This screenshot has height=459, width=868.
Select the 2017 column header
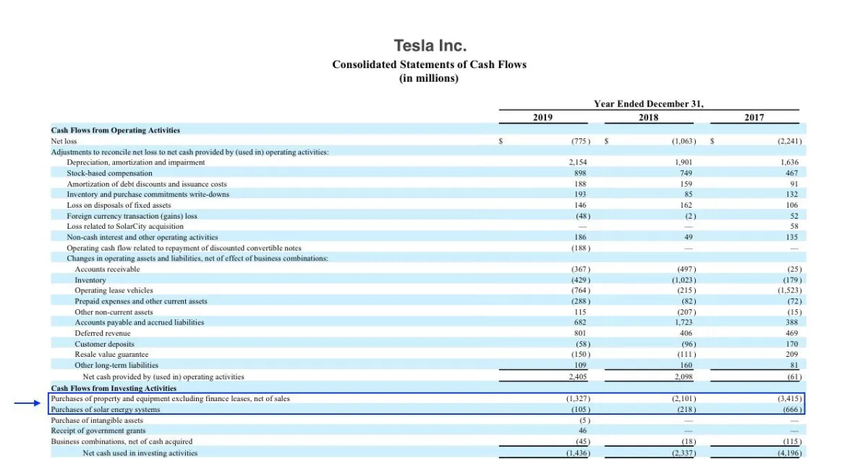[754, 117]
